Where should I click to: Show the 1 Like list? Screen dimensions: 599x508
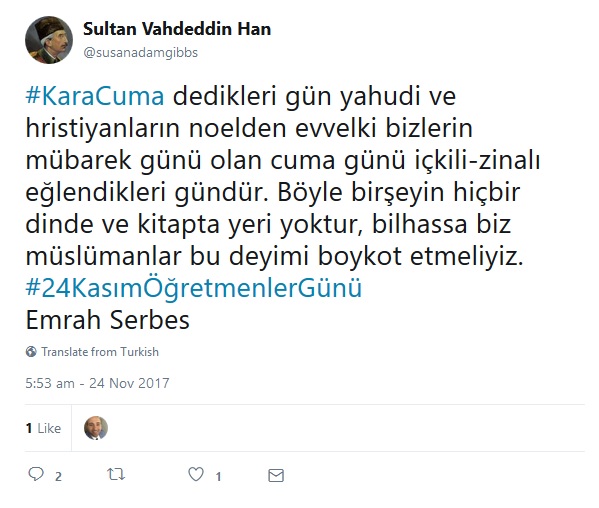coord(44,428)
